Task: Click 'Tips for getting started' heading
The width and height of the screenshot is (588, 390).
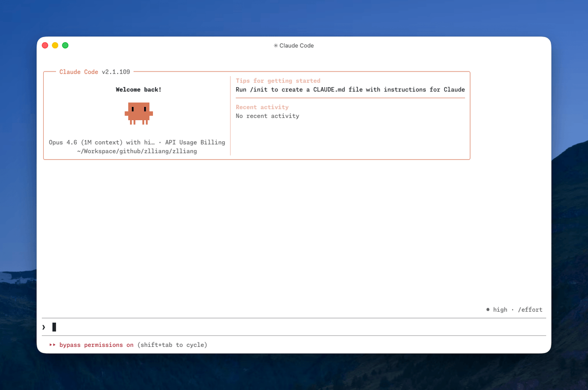Action: coord(278,81)
